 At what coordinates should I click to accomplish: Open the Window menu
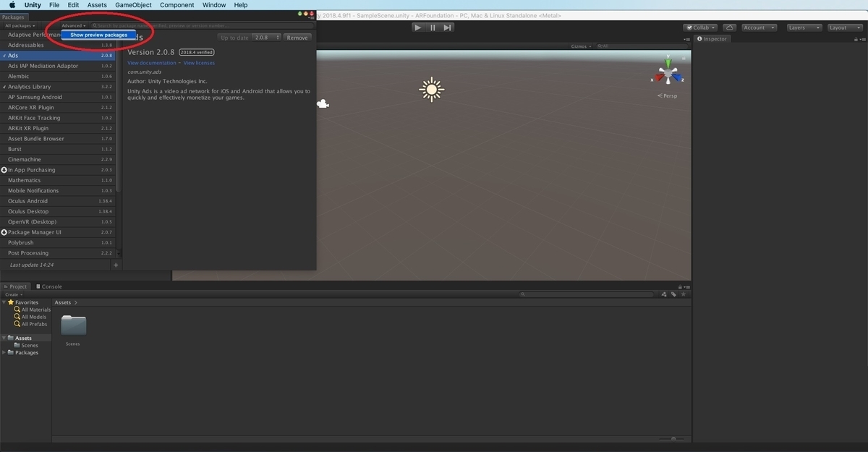(x=214, y=5)
